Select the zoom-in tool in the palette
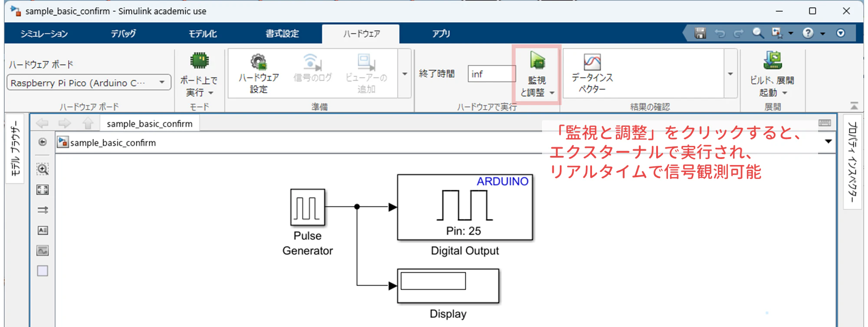 pos(43,169)
